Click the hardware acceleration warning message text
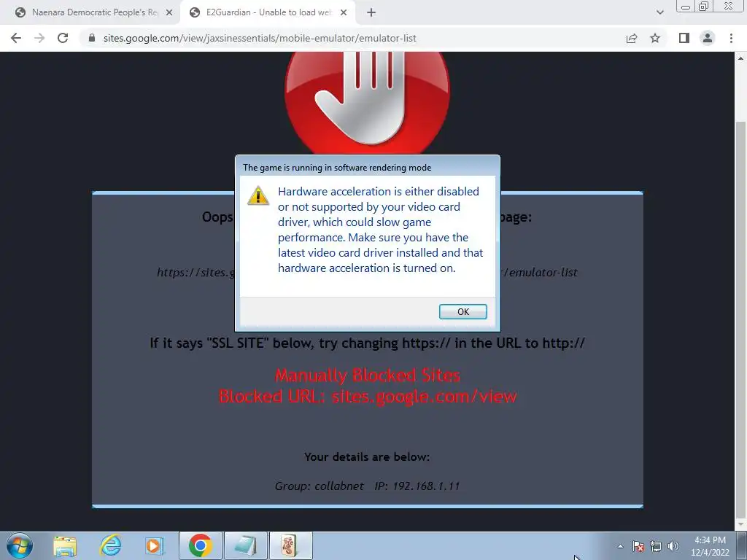747x560 pixels. [x=380, y=230]
